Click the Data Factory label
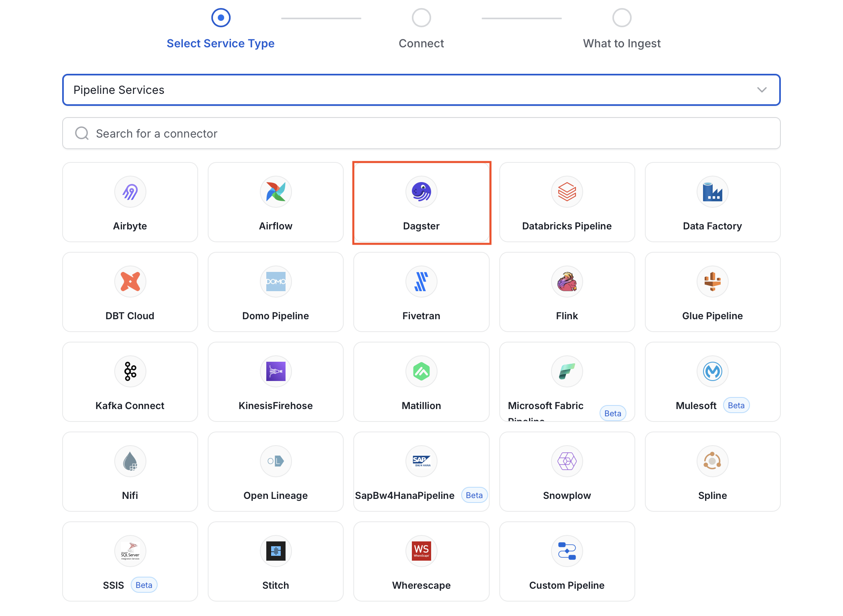 (x=713, y=226)
